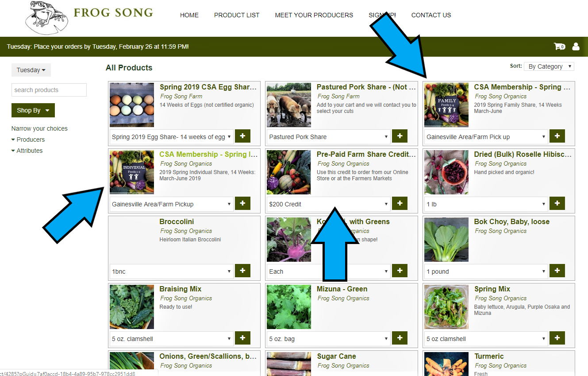
Task: Add Spring 2019 CSA Egg Share to cart
Action: click(242, 136)
